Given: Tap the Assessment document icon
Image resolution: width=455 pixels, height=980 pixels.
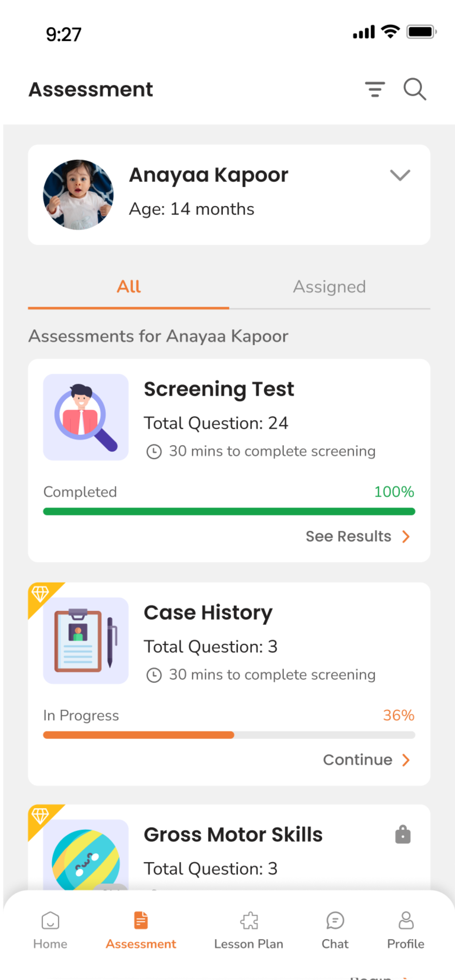Looking at the screenshot, I should point(141,921).
